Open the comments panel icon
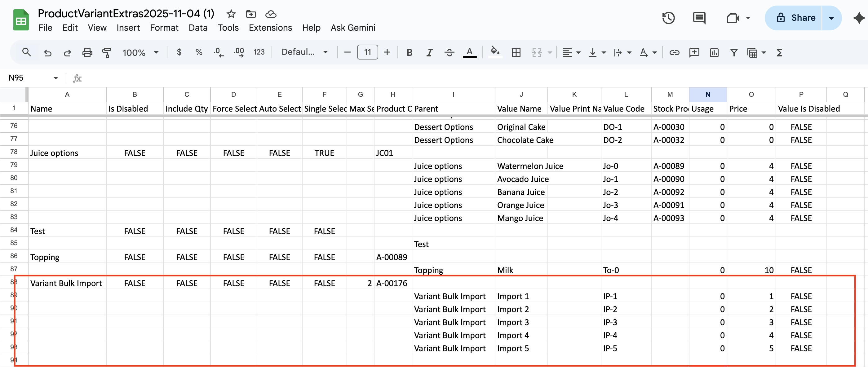The width and height of the screenshot is (868, 367). 699,18
